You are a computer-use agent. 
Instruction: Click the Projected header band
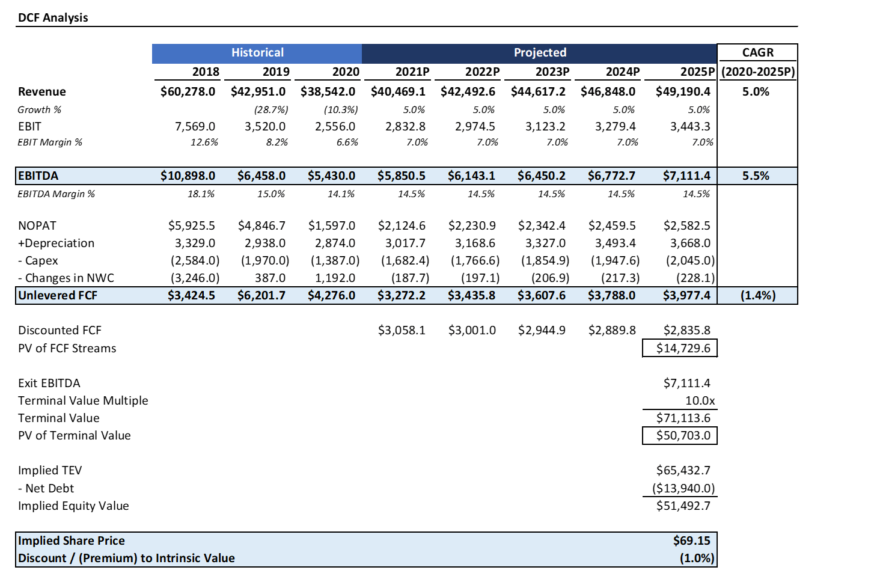pos(539,52)
